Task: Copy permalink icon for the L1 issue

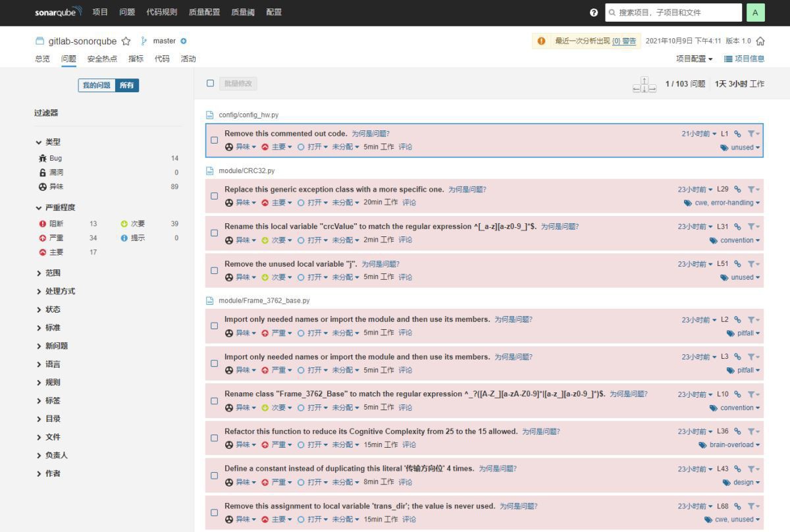Action: [x=738, y=134]
